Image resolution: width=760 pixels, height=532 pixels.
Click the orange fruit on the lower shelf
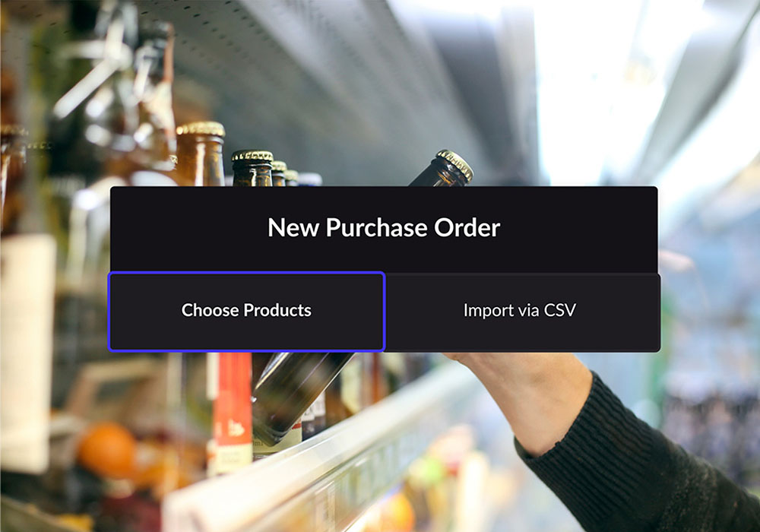(106, 451)
